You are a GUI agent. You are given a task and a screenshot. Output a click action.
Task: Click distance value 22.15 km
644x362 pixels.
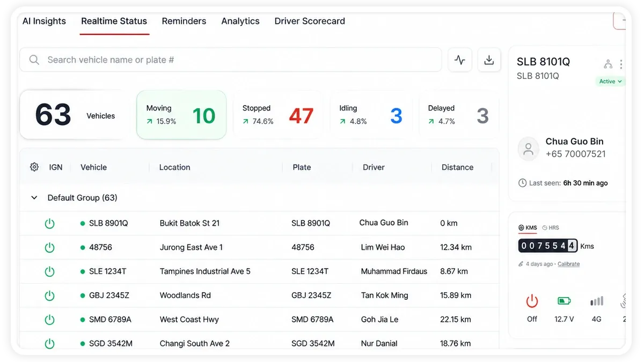point(456,320)
